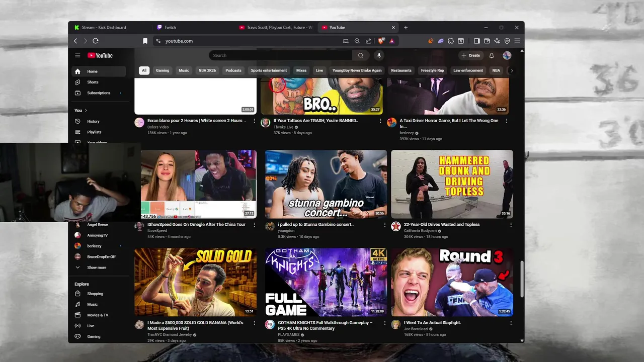The width and height of the screenshot is (644, 362).
Task: Open the account avatar menu
Action: pos(507,55)
